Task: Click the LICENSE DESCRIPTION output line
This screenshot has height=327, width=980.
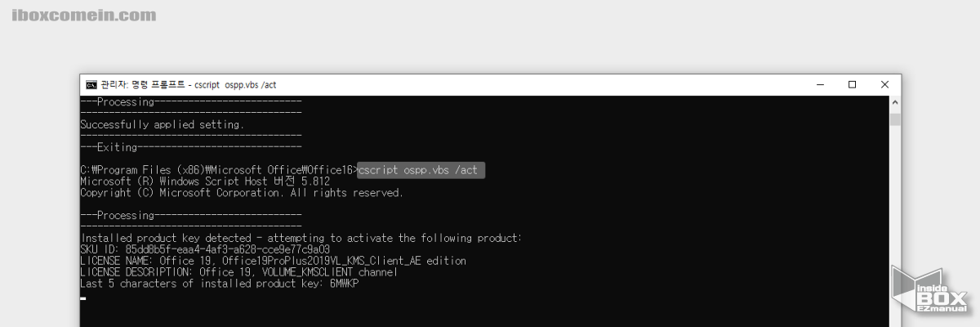Action: tap(238, 272)
